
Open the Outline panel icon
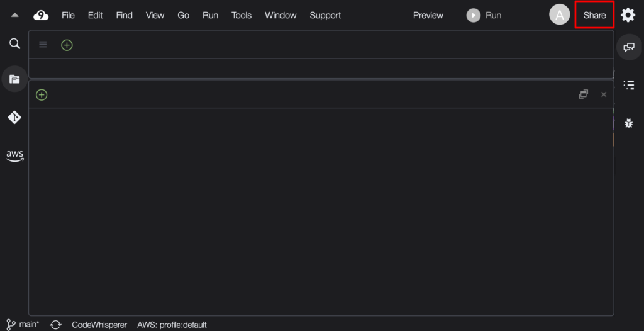tap(629, 85)
